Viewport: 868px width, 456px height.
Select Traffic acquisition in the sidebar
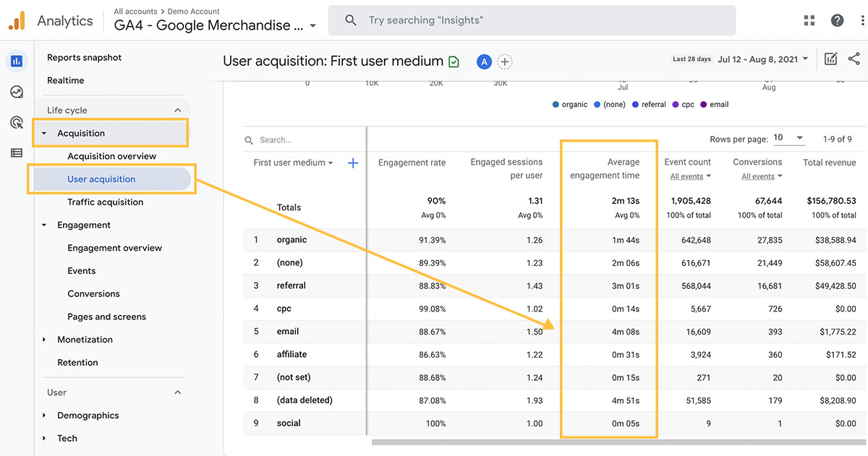(x=106, y=202)
